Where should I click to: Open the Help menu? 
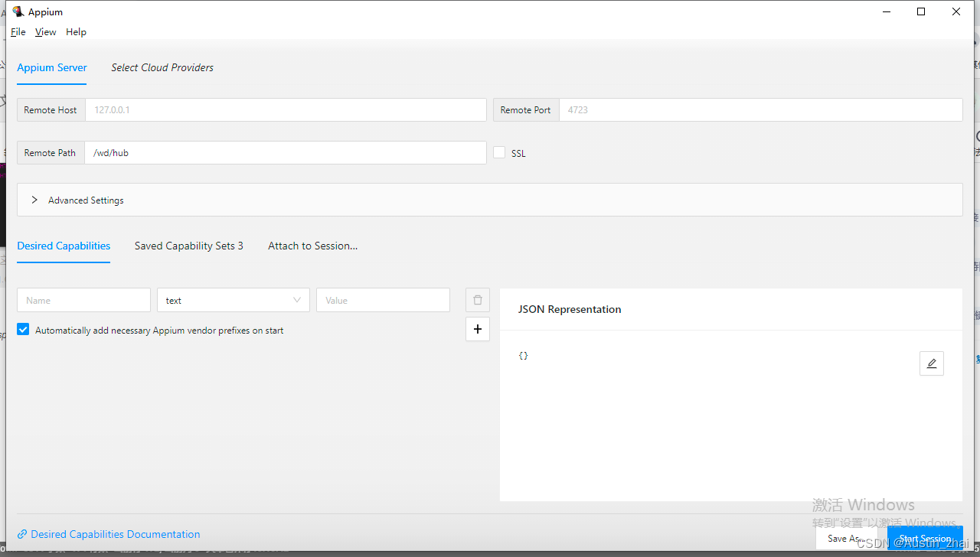pyautogui.click(x=76, y=32)
